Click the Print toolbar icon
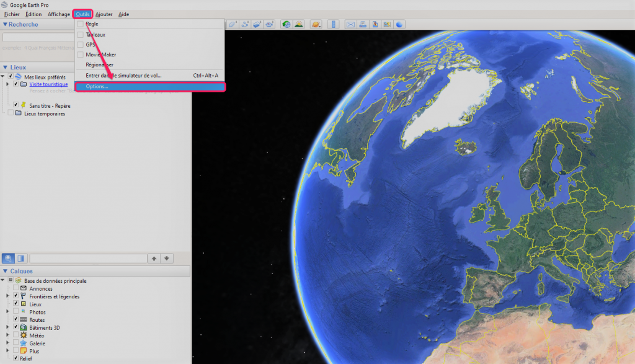This screenshot has height=364, width=635. pyautogui.click(x=363, y=24)
